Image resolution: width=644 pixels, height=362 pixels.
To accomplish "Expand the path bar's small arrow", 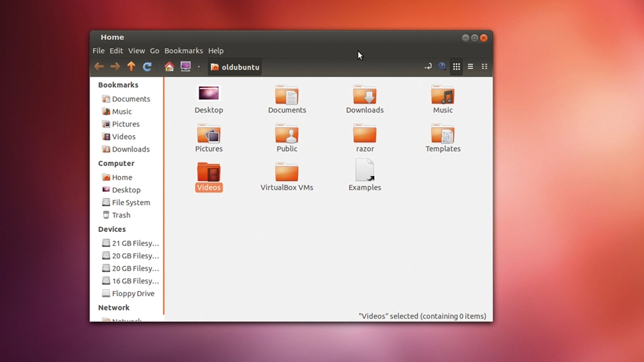I will point(199,67).
